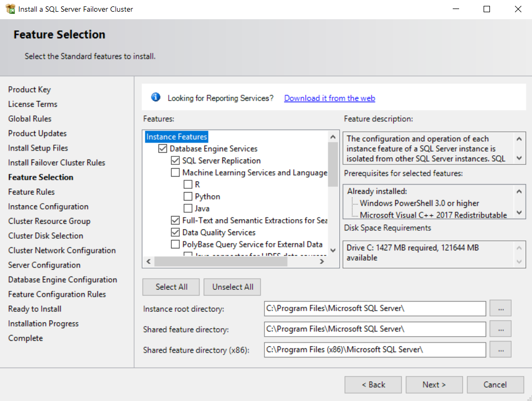
Task: Enable Machine Learning Services and Language checkbox
Action: tap(176, 172)
